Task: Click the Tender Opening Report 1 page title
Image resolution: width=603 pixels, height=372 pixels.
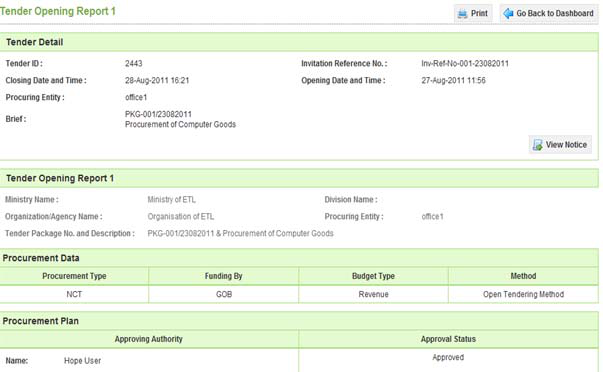Action: pos(58,11)
